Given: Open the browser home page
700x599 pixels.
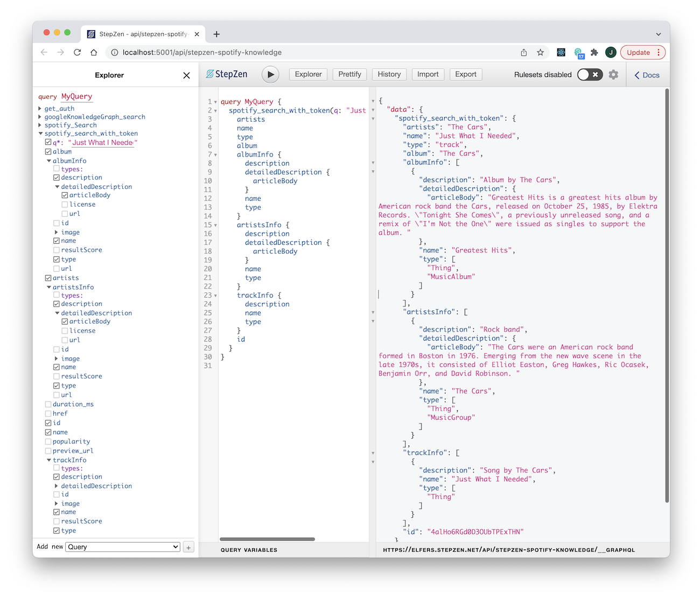Looking at the screenshot, I should tap(94, 52).
